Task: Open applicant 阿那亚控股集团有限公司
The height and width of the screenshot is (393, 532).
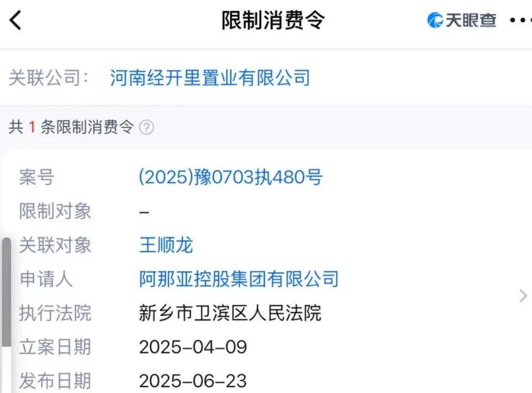Action: (x=239, y=279)
